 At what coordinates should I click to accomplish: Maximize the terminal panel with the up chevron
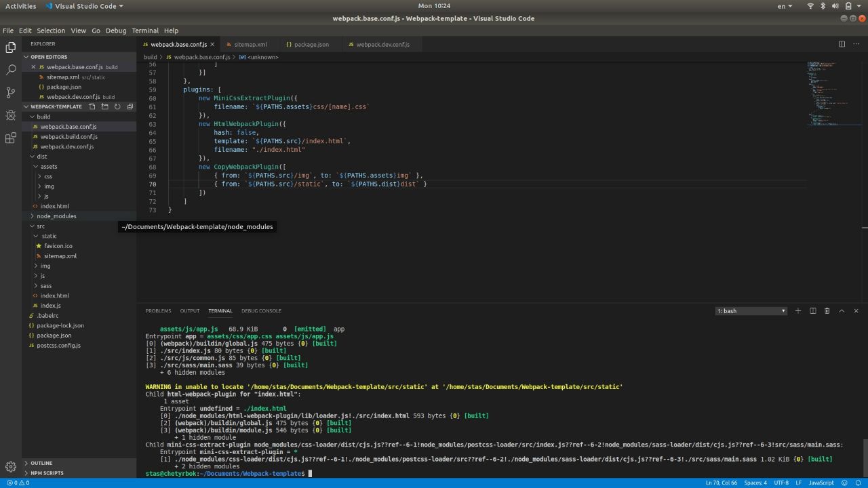(842, 311)
